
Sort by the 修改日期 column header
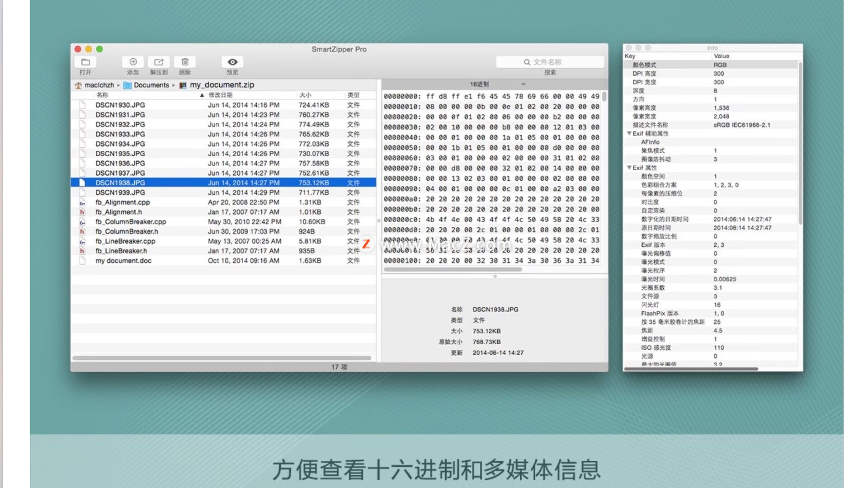[220, 95]
